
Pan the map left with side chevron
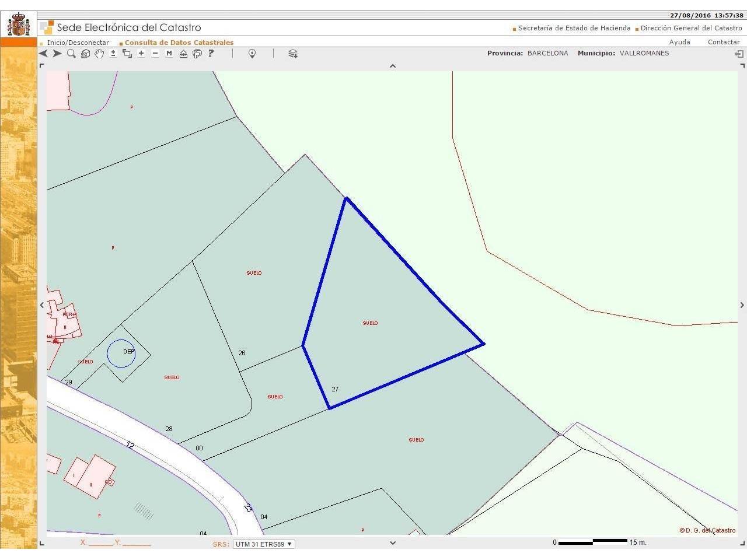(x=42, y=304)
